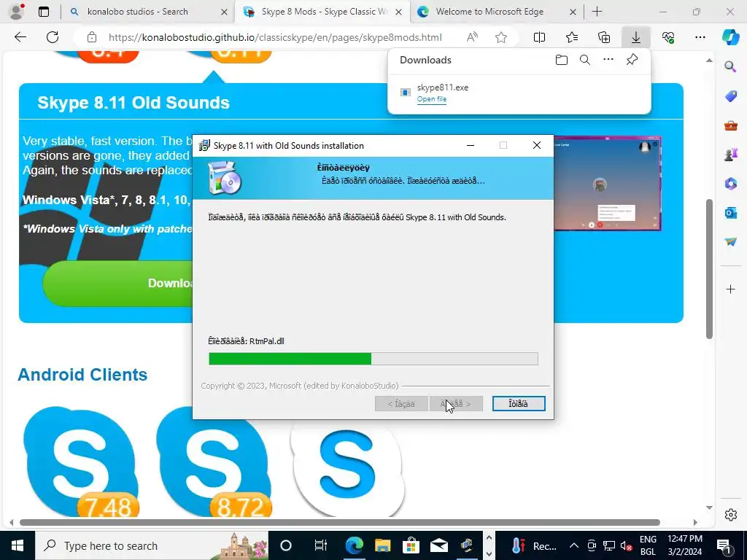The width and height of the screenshot is (747, 560).
Task: Click the taskbar search box
Action: tap(152, 545)
